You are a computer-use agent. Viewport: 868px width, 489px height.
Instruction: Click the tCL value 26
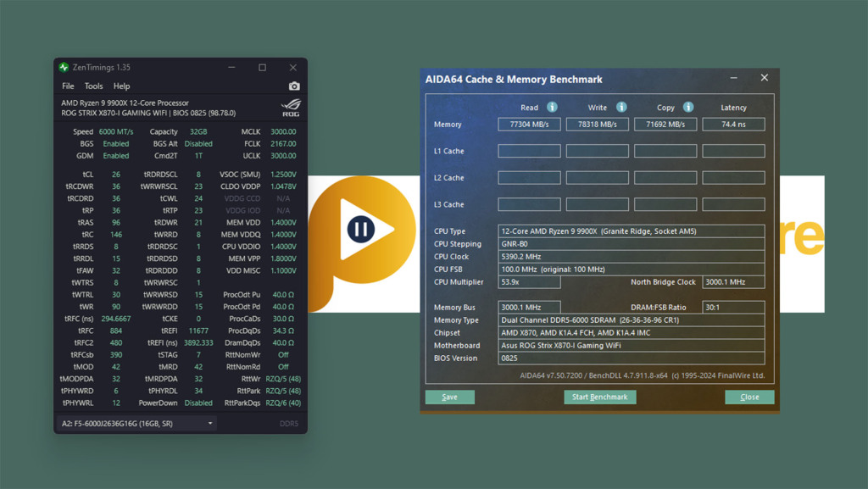(x=116, y=175)
